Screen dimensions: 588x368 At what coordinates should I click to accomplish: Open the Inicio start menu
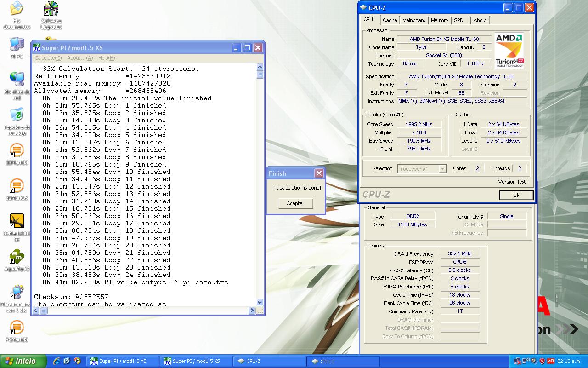[23, 361]
